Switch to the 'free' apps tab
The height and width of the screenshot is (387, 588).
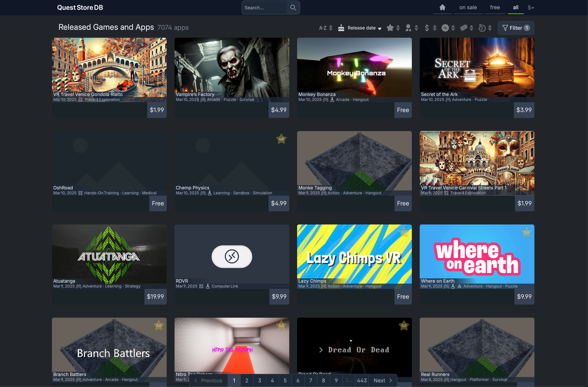495,7
